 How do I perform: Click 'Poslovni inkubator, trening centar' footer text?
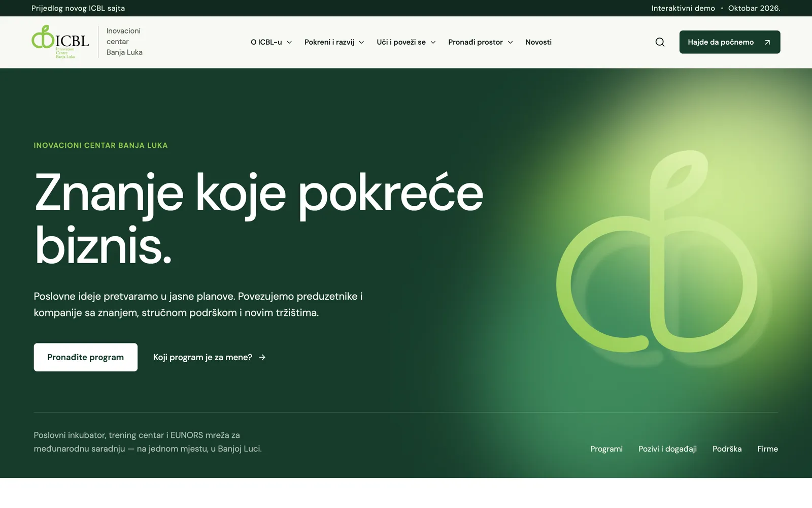click(x=148, y=442)
